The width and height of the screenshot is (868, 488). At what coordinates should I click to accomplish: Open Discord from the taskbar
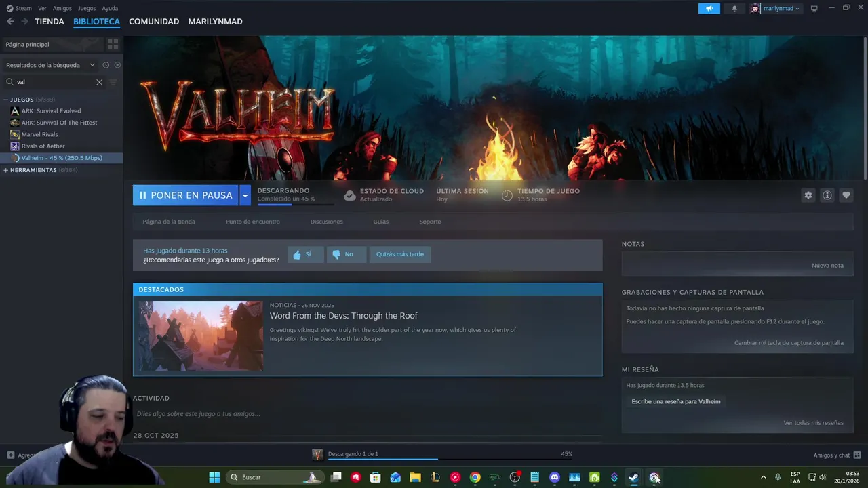pyautogui.click(x=555, y=477)
